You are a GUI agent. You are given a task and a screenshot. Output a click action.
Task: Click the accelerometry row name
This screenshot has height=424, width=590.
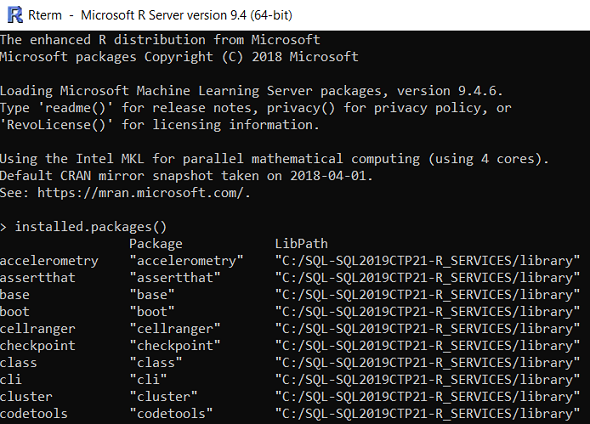point(49,261)
